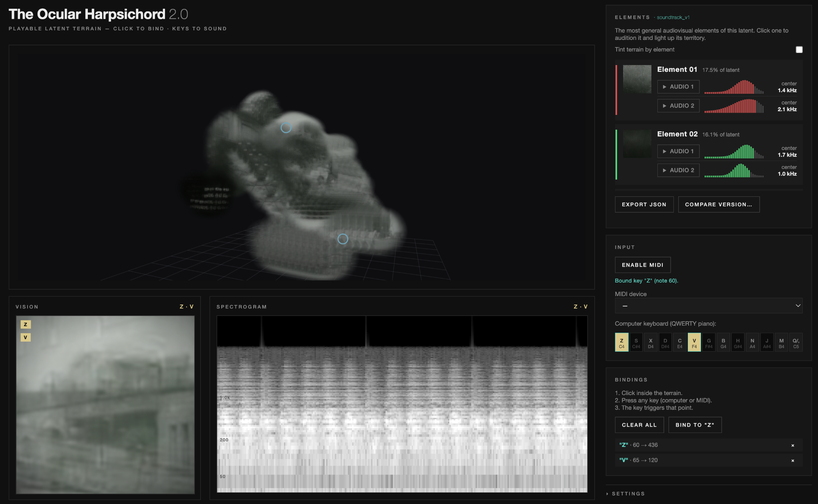Click the M B4 piano key

(x=781, y=342)
